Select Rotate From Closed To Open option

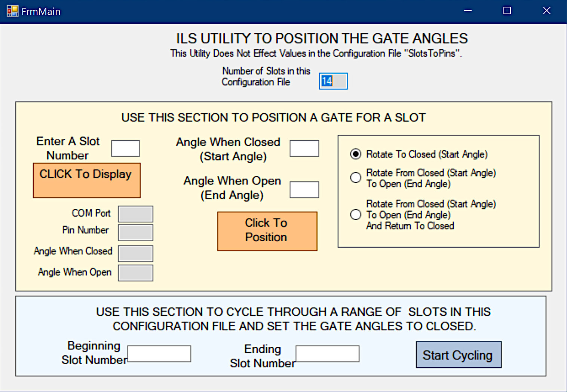click(x=356, y=178)
